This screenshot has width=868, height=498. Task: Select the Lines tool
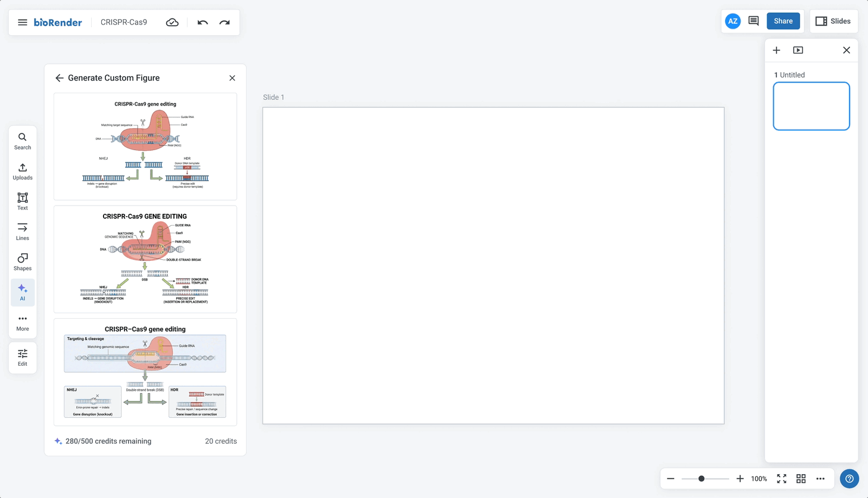click(x=23, y=232)
